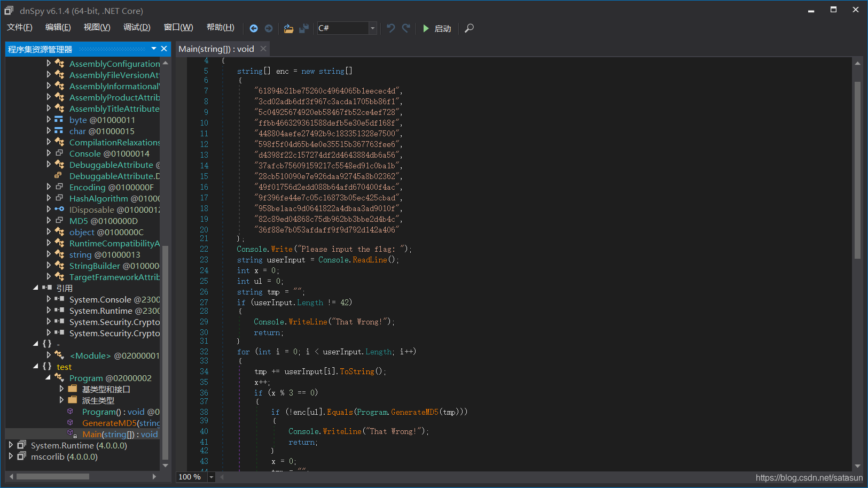Screen dimensions: 868x488
Task: Click the open file folder icon
Action: (288, 28)
